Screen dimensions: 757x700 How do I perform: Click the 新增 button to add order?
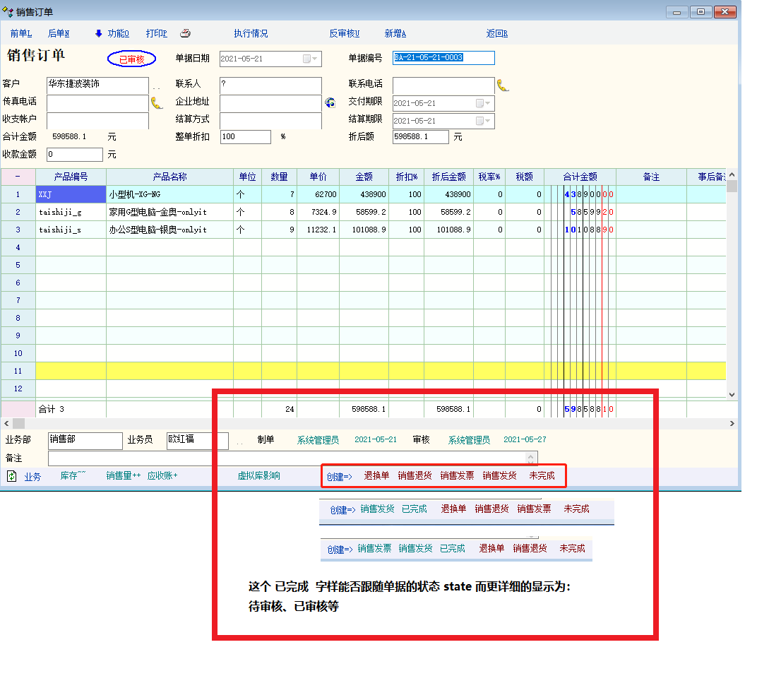(395, 33)
